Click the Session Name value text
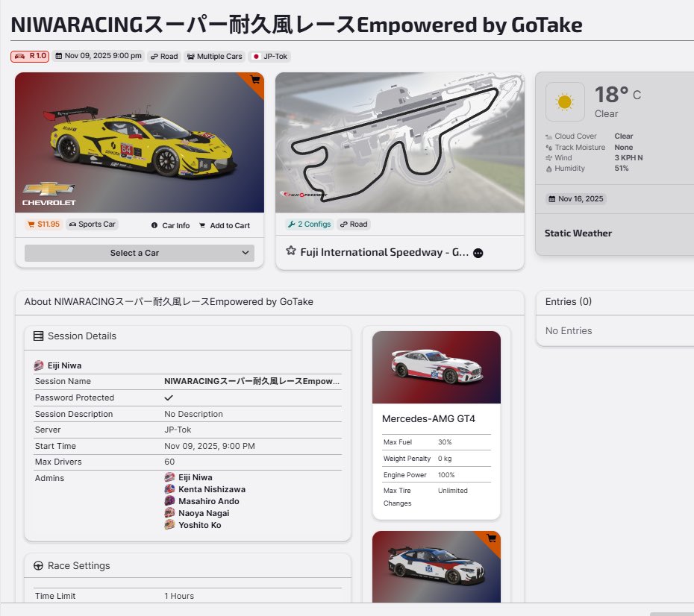Screen dimensions: 694x616 (x=251, y=381)
